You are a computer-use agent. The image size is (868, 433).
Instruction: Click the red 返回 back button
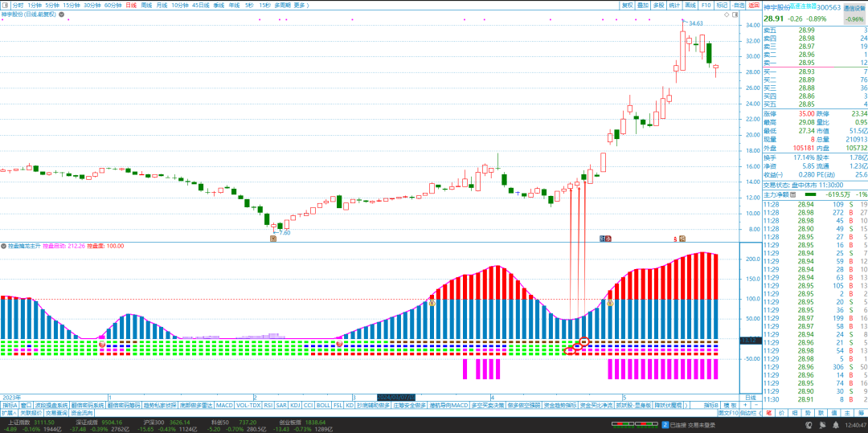[753, 5]
